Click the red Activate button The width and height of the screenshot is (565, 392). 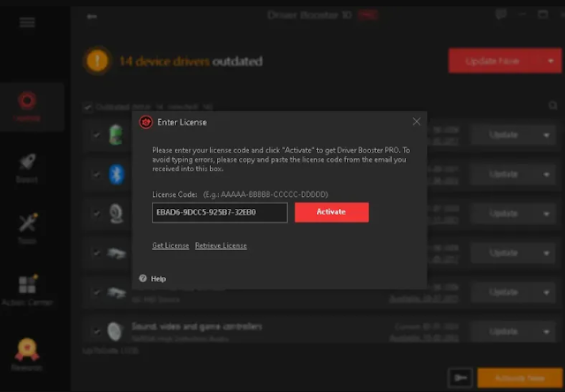(x=332, y=212)
